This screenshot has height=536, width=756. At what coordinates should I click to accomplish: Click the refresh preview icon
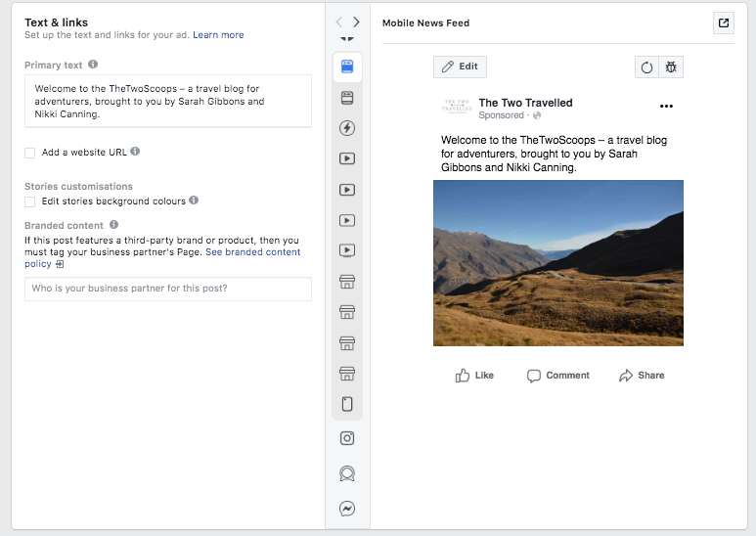646,67
